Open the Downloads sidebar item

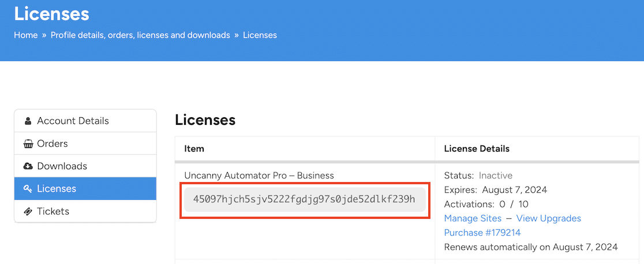coord(62,166)
